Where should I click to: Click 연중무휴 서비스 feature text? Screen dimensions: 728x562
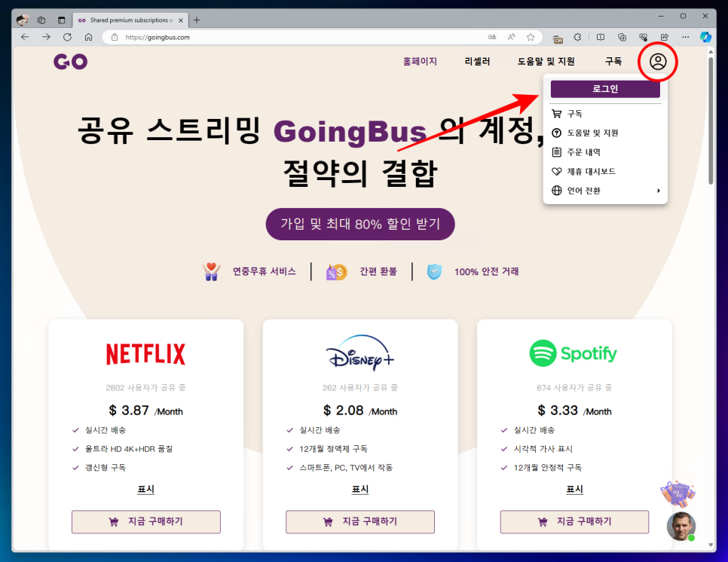pos(265,271)
